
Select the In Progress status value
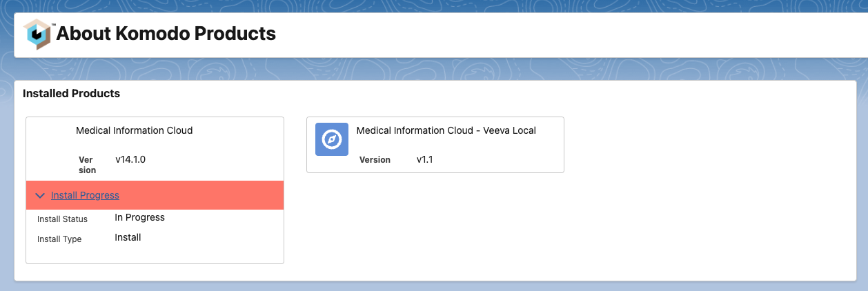pos(139,217)
